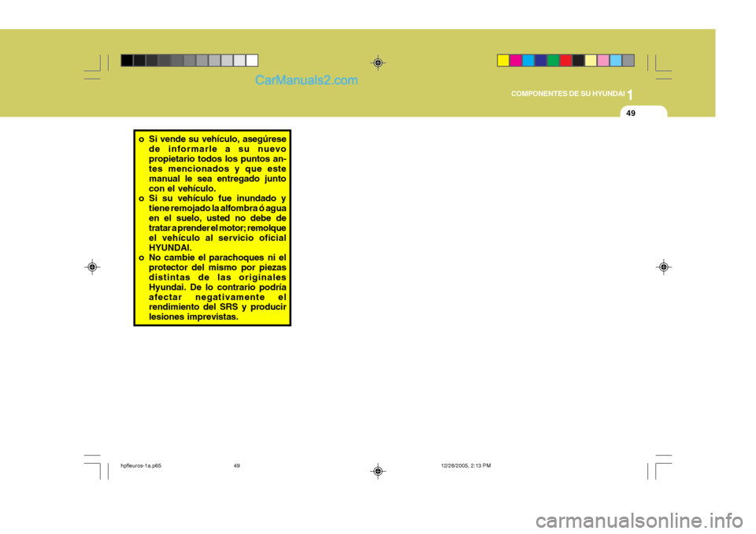Click the registration crosshair on the left margin

tap(92, 267)
